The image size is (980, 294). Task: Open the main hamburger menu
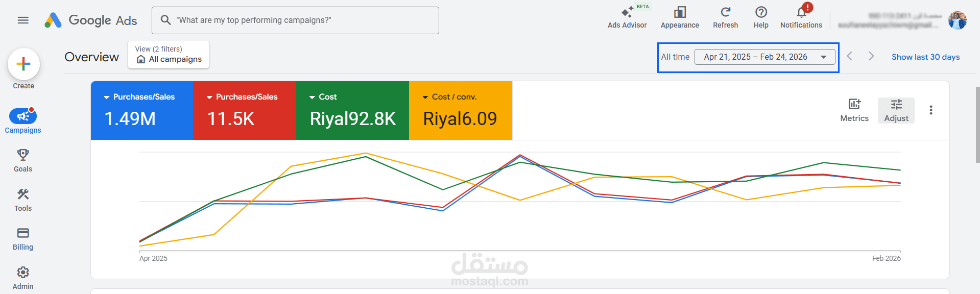[x=23, y=20]
